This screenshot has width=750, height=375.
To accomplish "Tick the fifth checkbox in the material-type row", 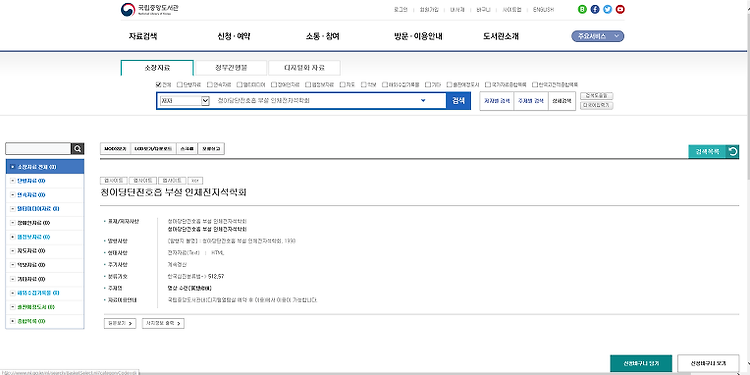I will 274,84.
